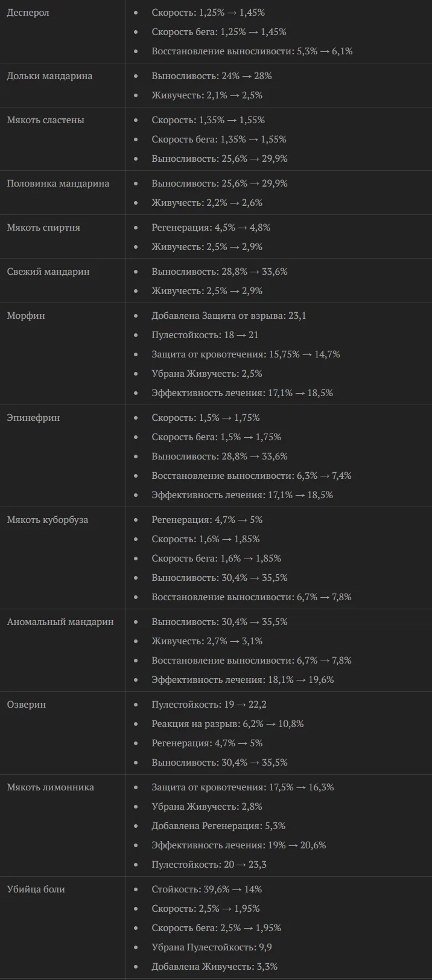Image resolution: width=432 pixels, height=980 pixels.
Task: Click the Мякоть спиртня row label
Action: tap(43, 228)
